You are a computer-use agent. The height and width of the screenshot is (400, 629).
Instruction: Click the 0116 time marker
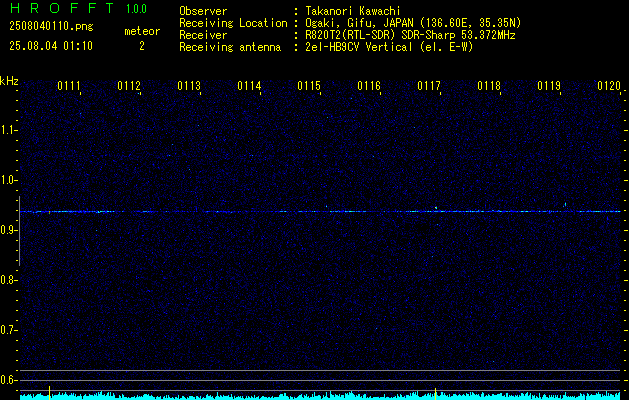pos(369,86)
